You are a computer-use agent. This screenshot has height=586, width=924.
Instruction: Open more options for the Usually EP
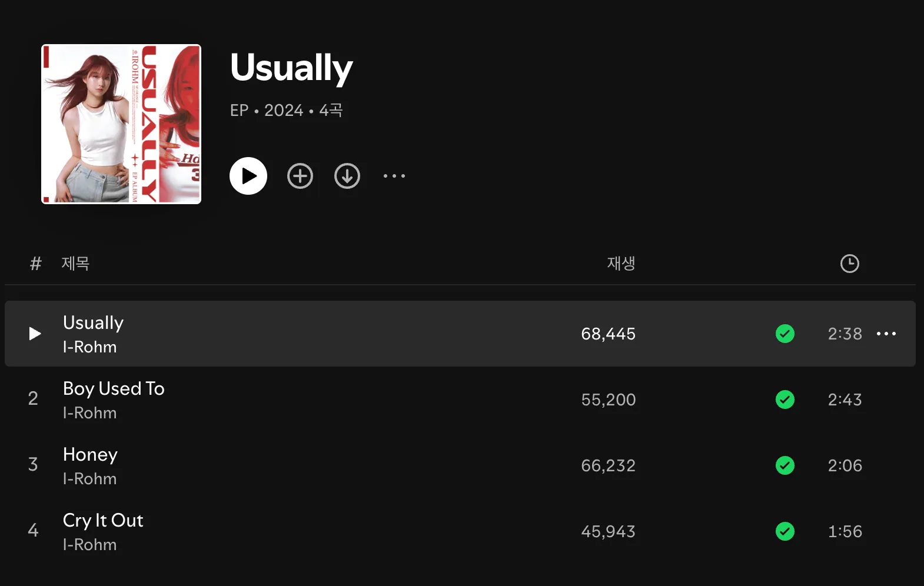coord(394,176)
